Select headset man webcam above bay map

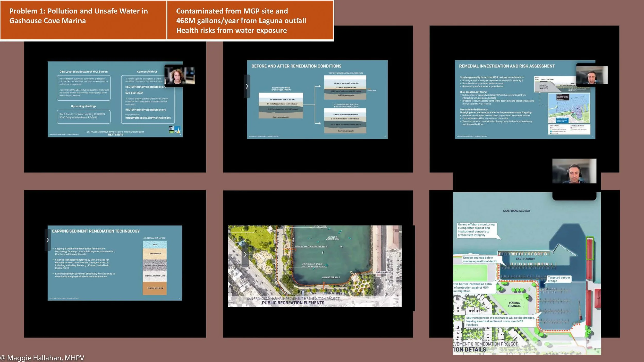click(x=574, y=171)
